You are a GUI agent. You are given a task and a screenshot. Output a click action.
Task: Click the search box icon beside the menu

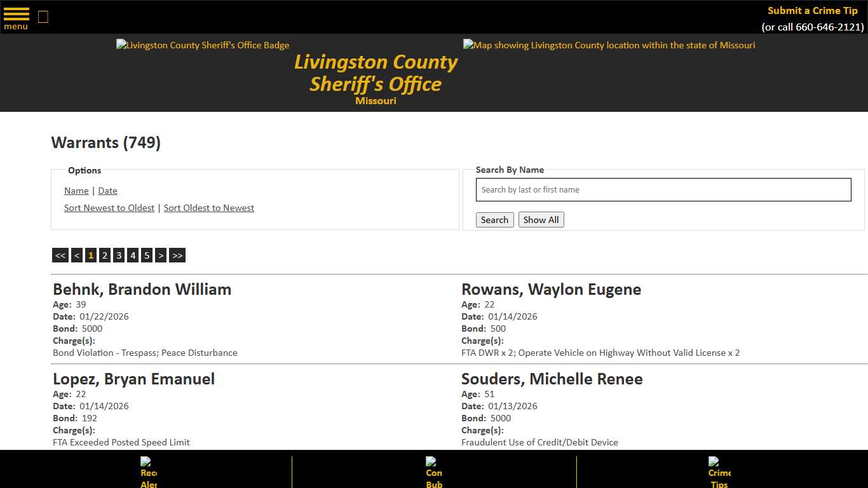click(43, 17)
